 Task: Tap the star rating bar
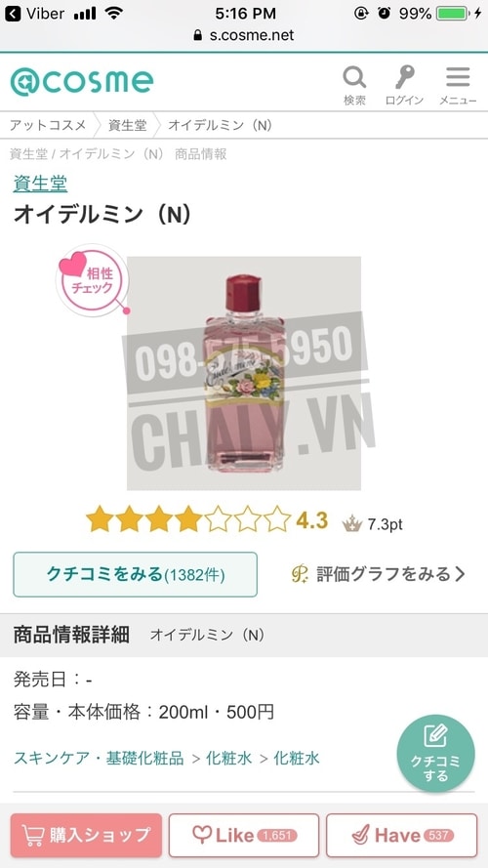coord(188,520)
